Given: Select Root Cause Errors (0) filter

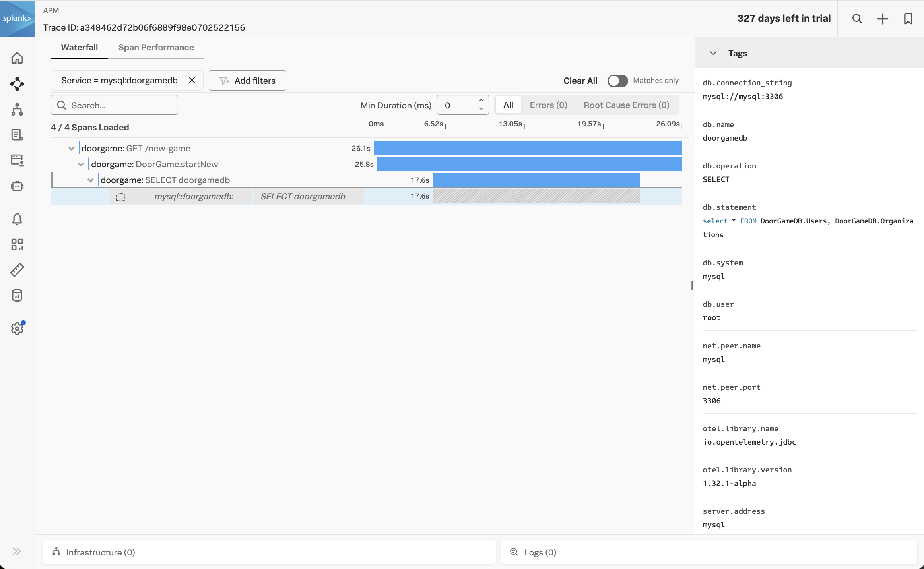Looking at the screenshot, I should tap(626, 105).
